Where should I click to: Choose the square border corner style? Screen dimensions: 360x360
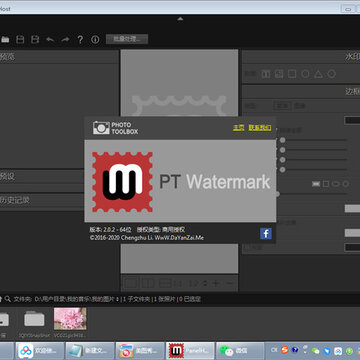click(326, 184)
